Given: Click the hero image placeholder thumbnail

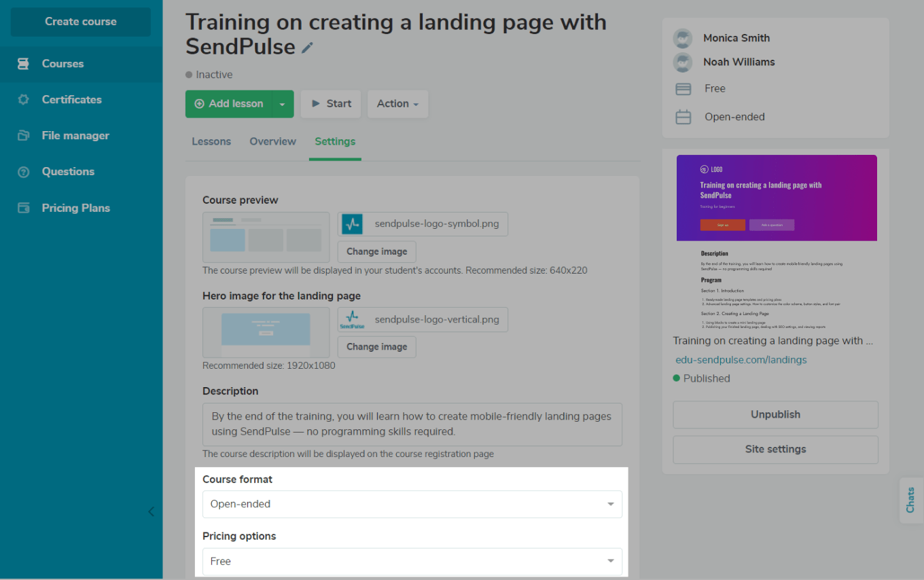Looking at the screenshot, I should 266,332.
